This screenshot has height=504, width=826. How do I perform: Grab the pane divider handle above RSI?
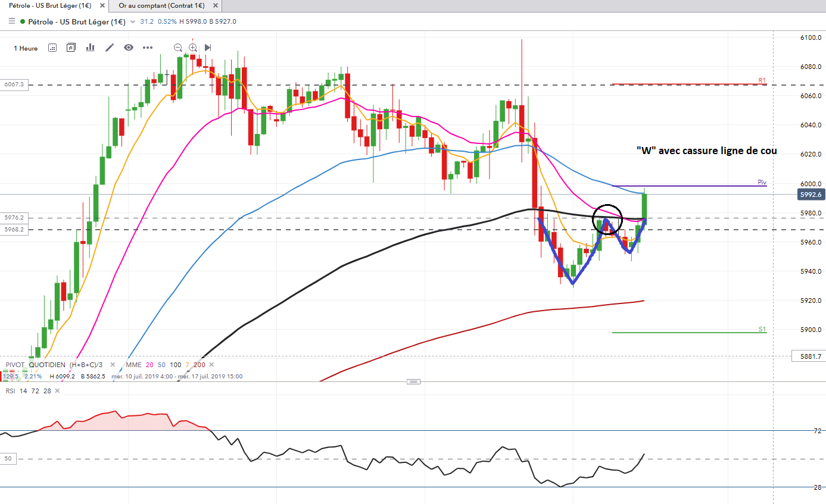coord(413,381)
